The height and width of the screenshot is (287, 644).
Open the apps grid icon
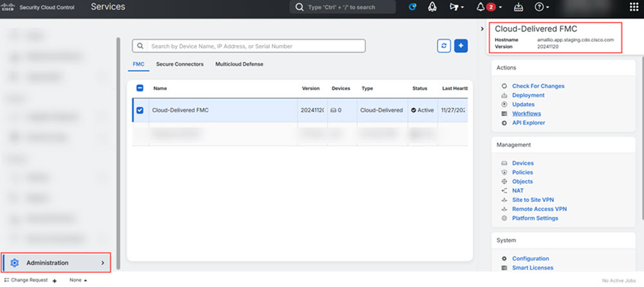[x=632, y=7]
